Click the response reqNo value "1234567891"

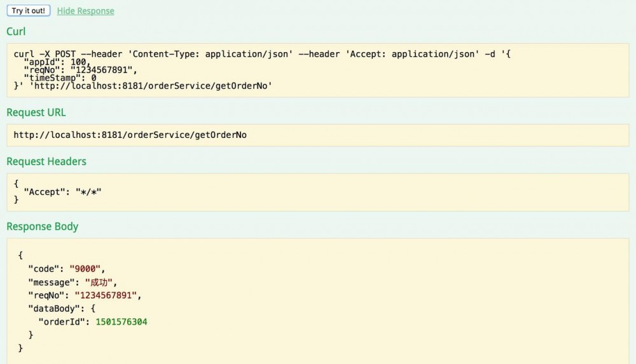pyautogui.click(x=106, y=295)
